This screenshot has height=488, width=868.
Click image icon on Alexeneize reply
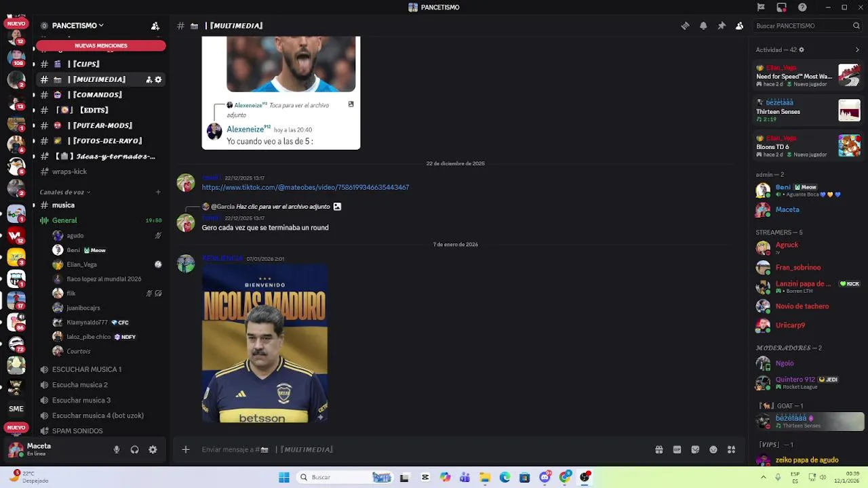[x=351, y=104]
